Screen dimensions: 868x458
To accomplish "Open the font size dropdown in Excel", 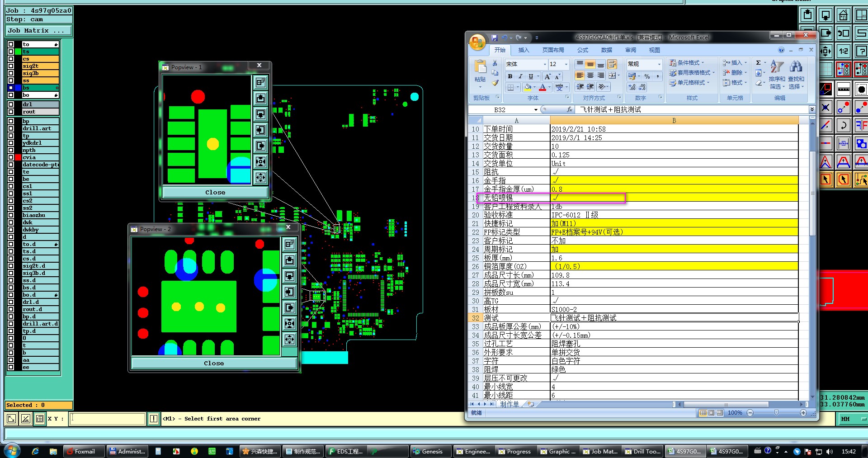I will [x=566, y=64].
